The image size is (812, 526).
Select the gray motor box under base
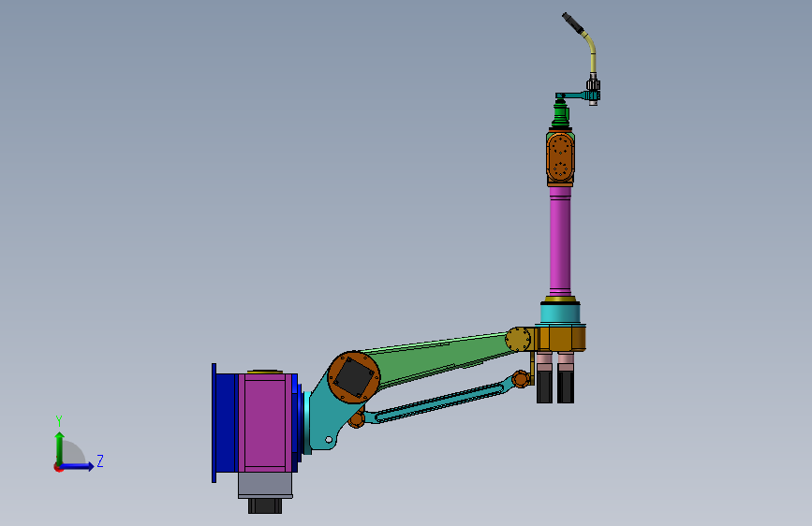pos(265,485)
